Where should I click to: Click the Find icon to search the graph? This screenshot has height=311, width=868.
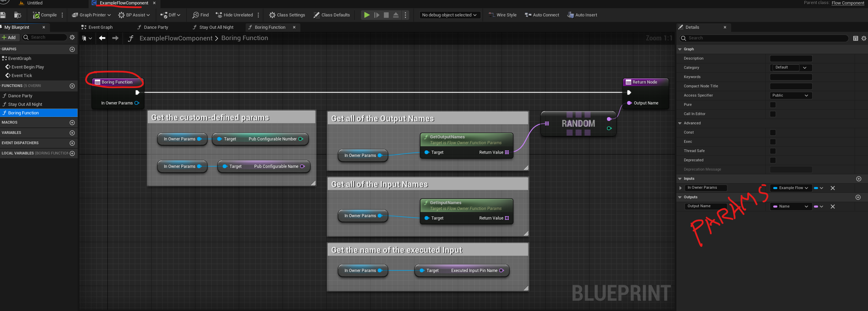pyautogui.click(x=195, y=15)
